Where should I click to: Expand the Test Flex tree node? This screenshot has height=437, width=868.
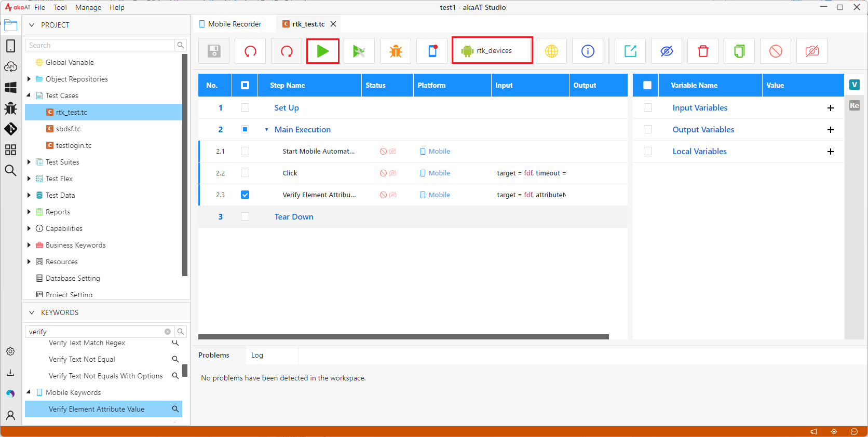tap(29, 179)
